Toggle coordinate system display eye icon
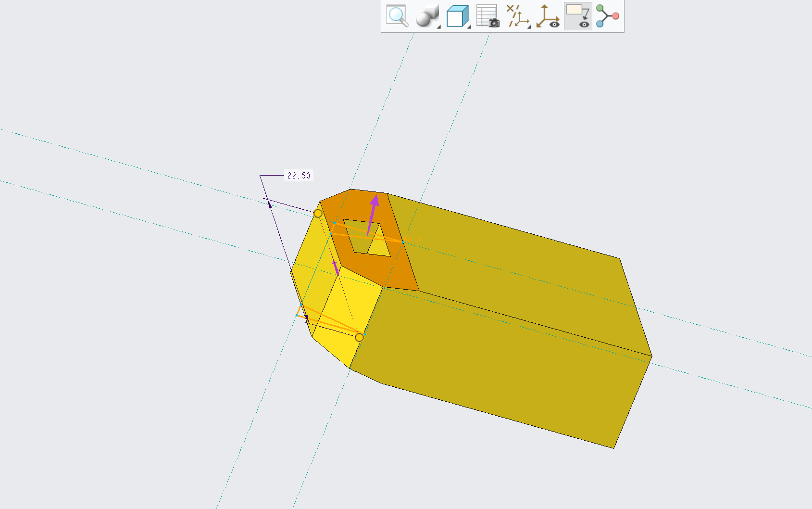 pyautogui.click(x=548, y=16)
